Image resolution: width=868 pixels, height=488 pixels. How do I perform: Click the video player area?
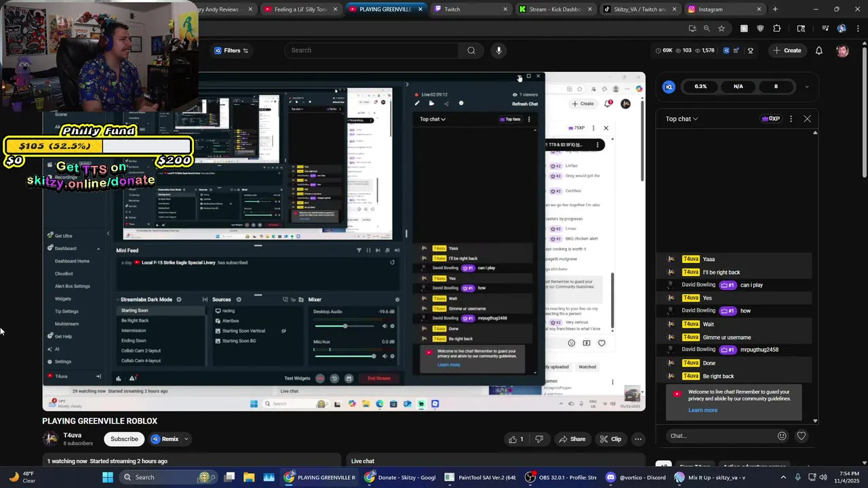coord(344,241)
